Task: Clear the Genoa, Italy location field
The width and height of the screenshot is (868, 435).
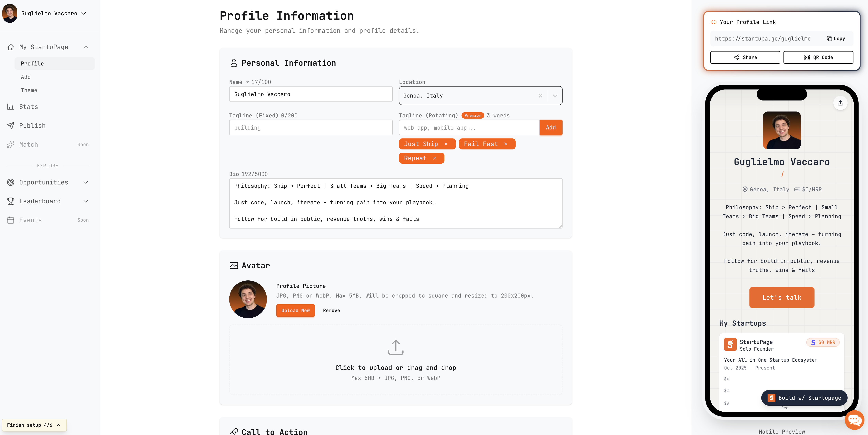Action: 540,96
